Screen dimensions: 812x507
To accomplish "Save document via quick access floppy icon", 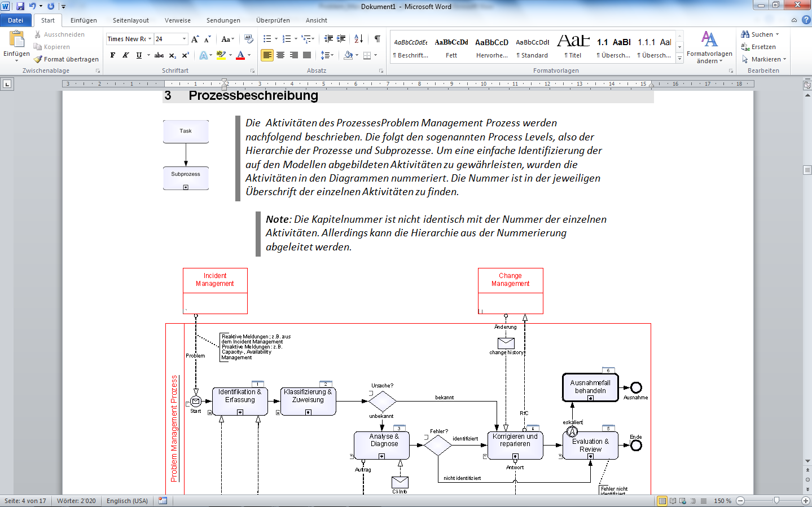I will point(20,6).
